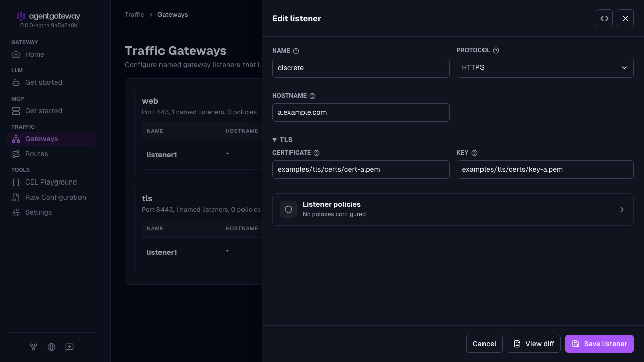
Task: Edit the Name field containing discrete
Action: tap(361, 68)
